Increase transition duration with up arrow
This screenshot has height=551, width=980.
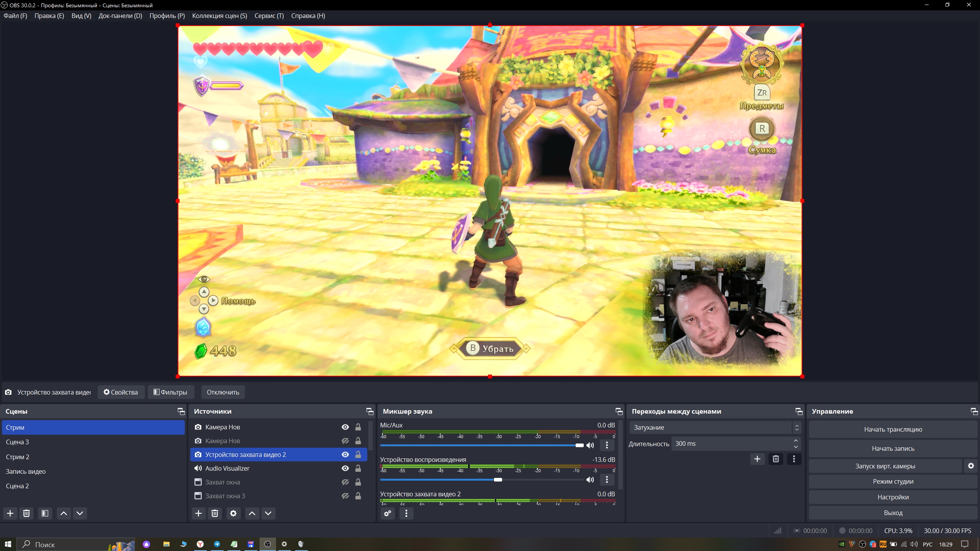pyautogui.click(x=796, y=441)
